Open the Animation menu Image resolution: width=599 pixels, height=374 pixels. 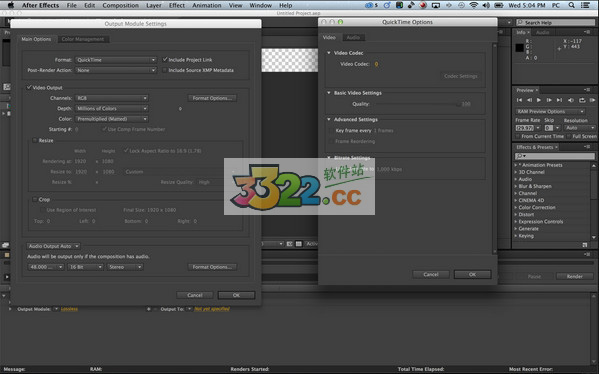[x=207, y=5]
